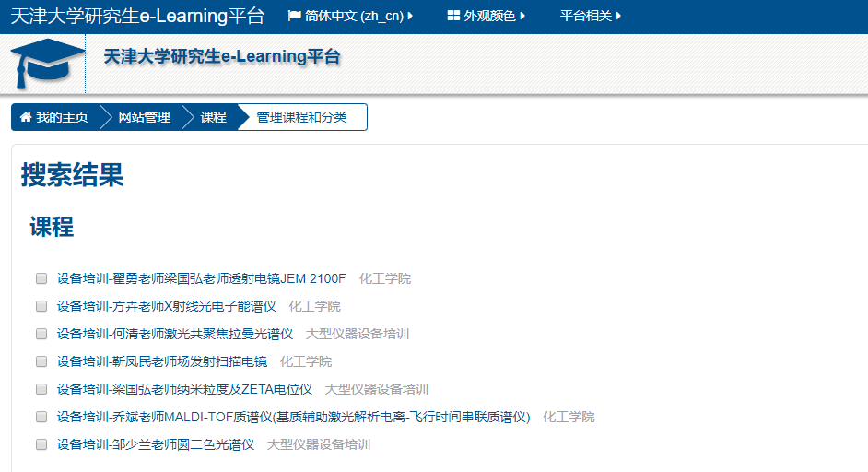Go to 网站管理 in the breadcrumb

144,118
